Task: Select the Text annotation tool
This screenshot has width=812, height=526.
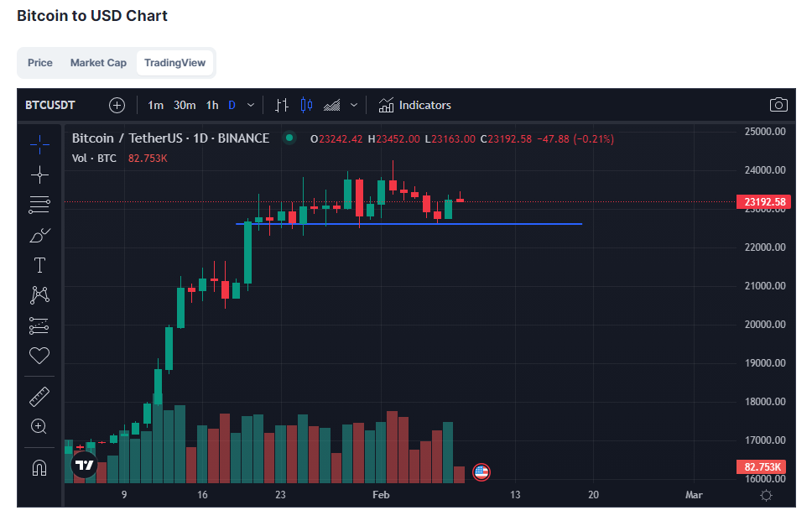Action: (x=39, y=265)
